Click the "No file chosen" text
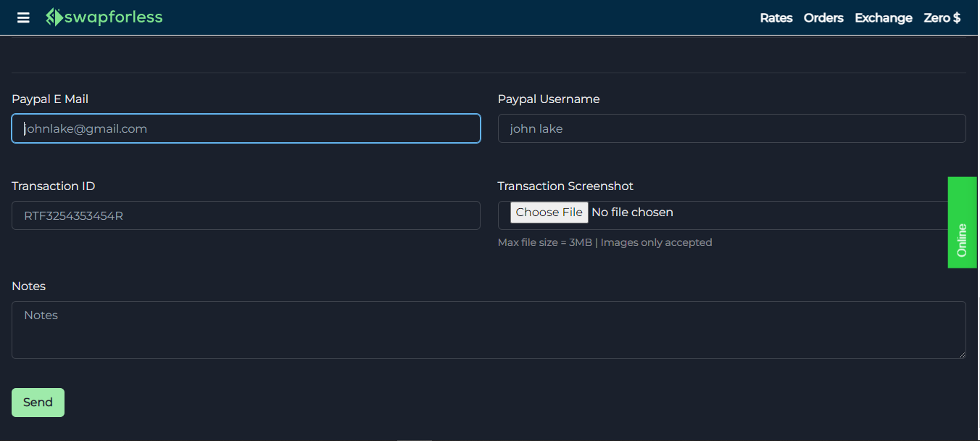The width and height of the screenshot is (980, 441). tap(632, 213)
